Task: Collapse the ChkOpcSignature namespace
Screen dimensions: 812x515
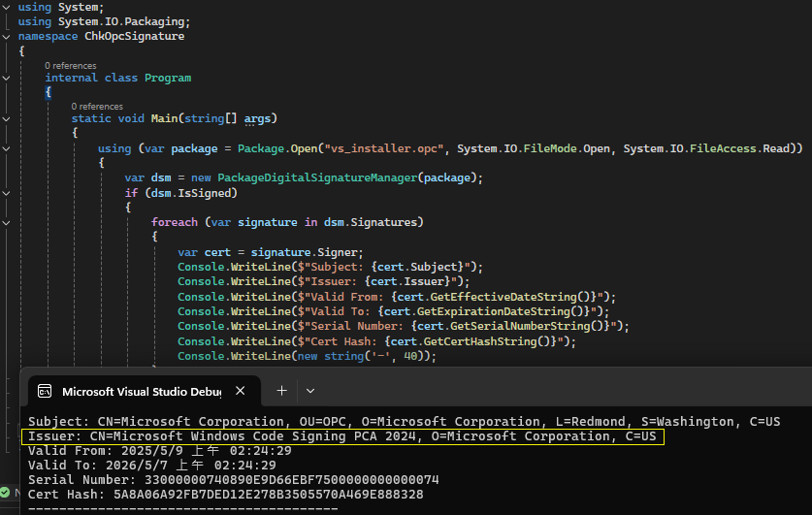Action: [7, 36]
